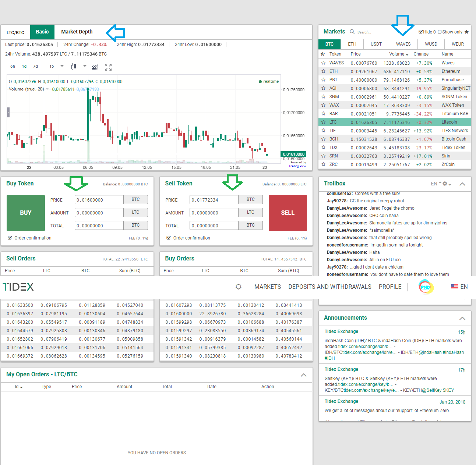Select the WUSD markets tab

[x=431, y=44]
